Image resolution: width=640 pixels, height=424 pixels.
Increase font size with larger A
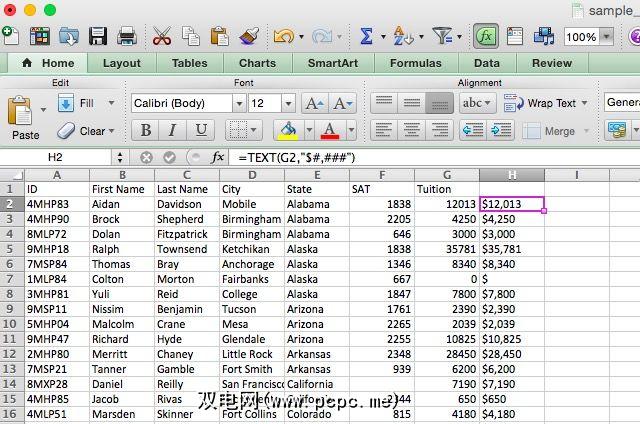[x=315, y=103]
